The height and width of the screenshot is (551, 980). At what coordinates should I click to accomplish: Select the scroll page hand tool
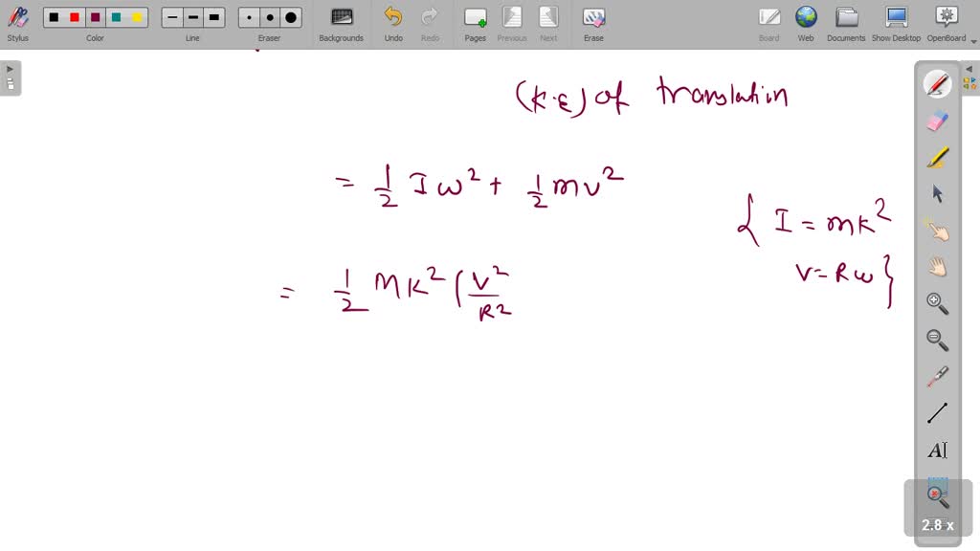point(937,268)
